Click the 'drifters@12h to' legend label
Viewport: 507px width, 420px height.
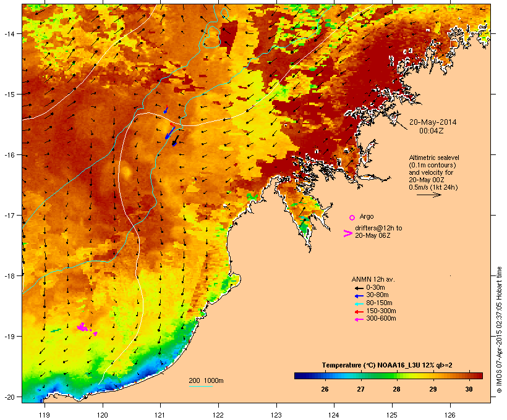point(378,228)
